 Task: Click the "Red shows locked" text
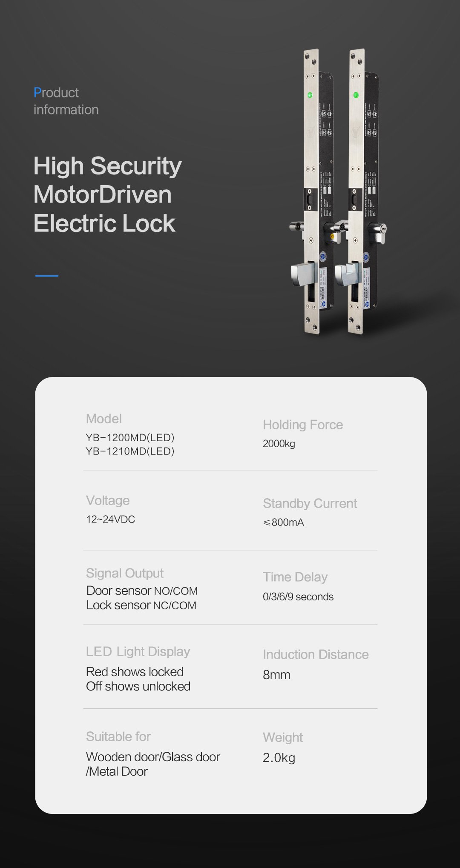[x=135, y=671]
